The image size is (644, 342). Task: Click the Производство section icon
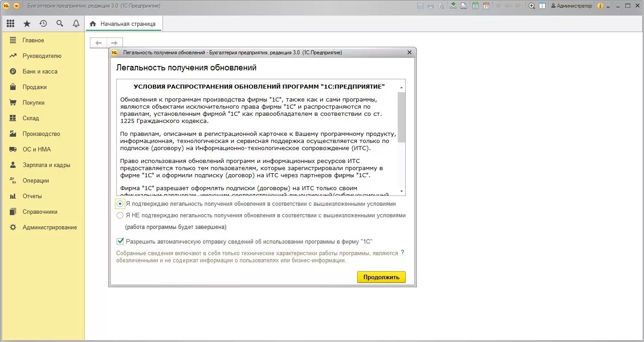pyautogui.click(x=13, y=134)
